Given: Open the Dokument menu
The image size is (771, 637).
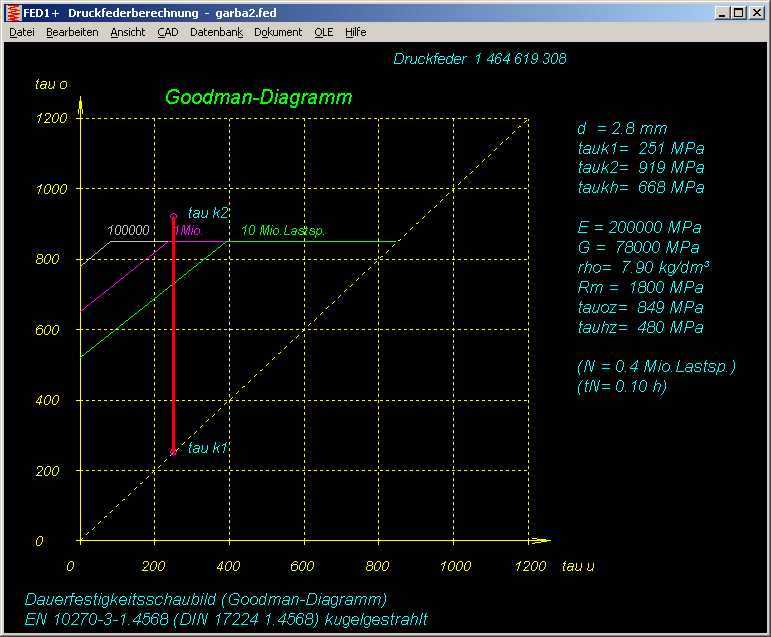Looking at the screenshot, I should coord(278,32).
